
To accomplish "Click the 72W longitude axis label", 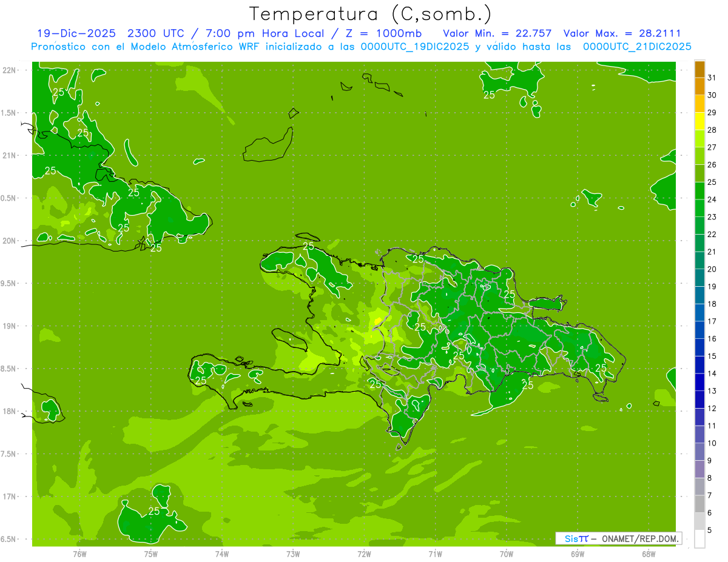I will (364, 554).
